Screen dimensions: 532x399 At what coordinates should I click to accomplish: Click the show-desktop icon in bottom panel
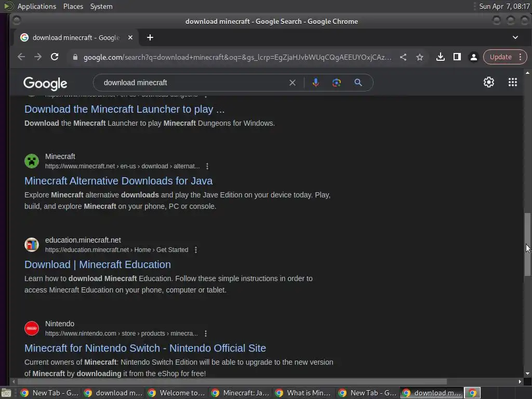tap(5, 393)
